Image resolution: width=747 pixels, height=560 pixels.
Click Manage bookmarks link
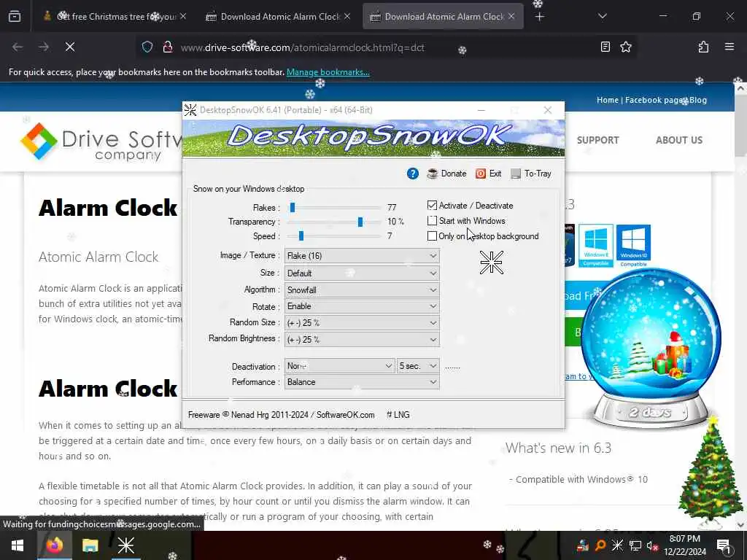[328, 72]
